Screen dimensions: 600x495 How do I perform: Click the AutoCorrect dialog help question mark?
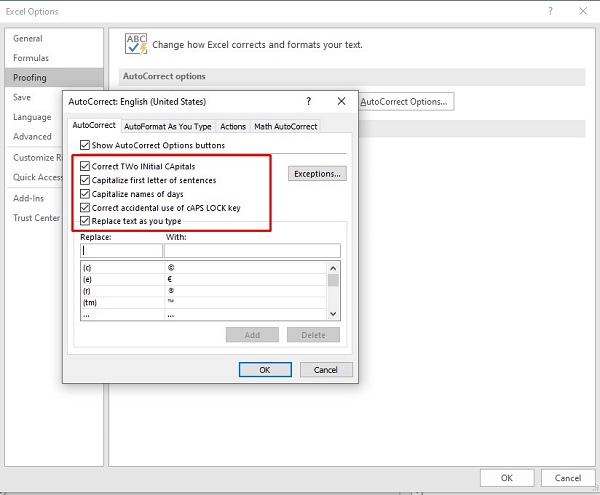[308, 102]
